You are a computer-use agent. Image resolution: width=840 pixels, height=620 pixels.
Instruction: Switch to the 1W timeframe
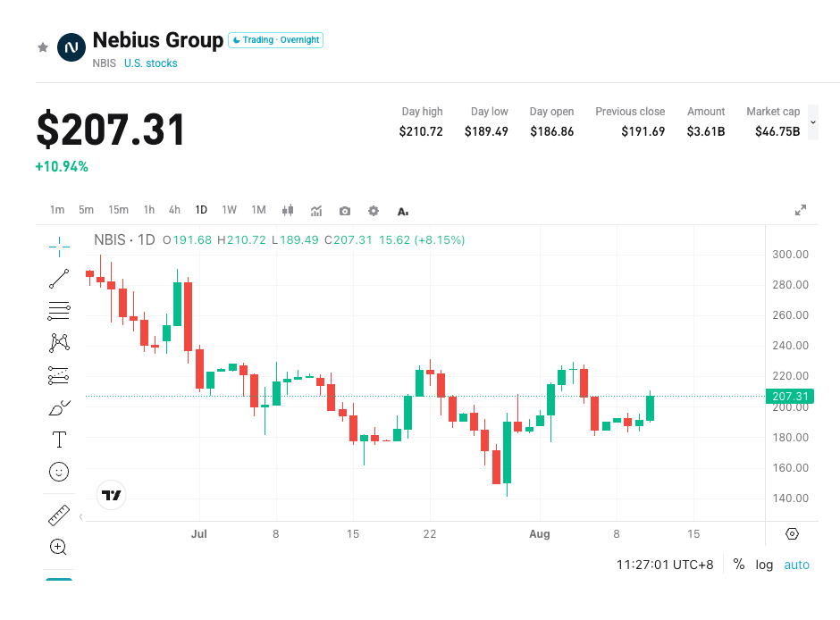click(x=230, y=210)
